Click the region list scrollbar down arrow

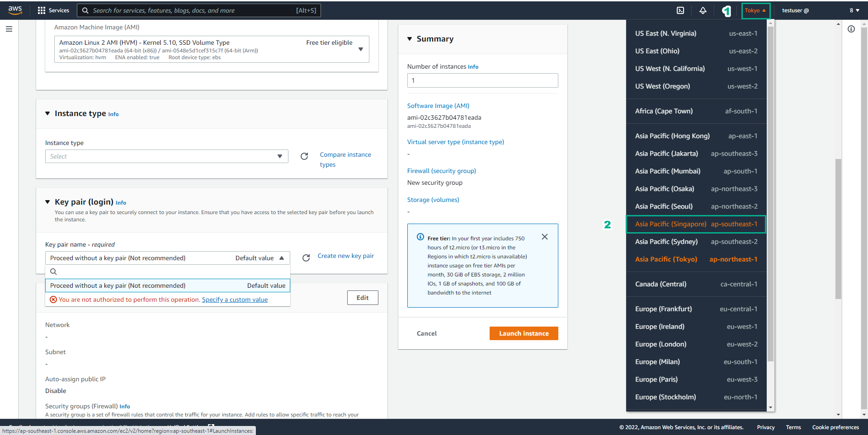click(770, 407)
